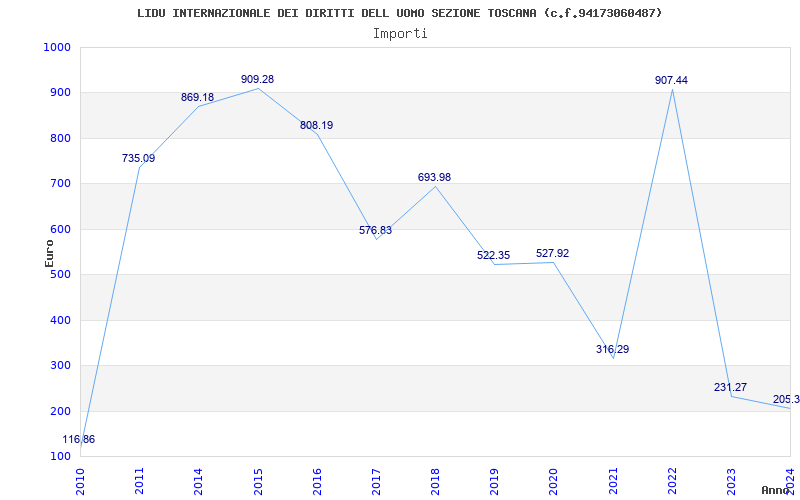Click the year 2011 axis label

[139, 481]
